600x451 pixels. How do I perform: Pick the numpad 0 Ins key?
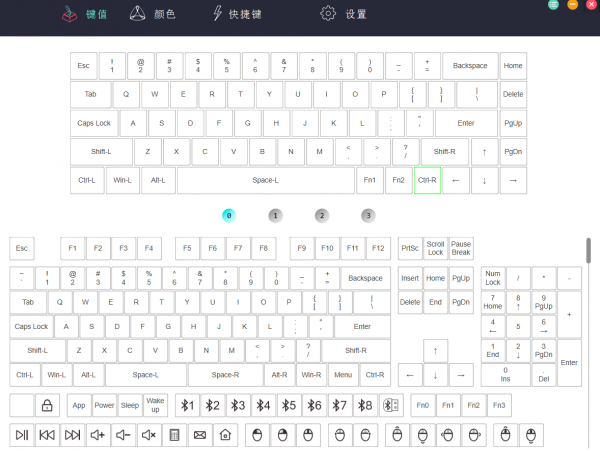(505, 375)
